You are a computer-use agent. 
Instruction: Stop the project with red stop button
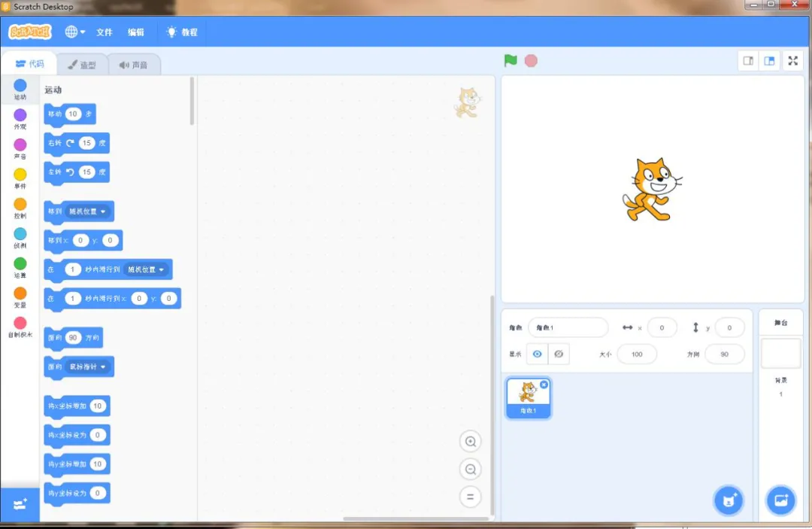point(531,61)
